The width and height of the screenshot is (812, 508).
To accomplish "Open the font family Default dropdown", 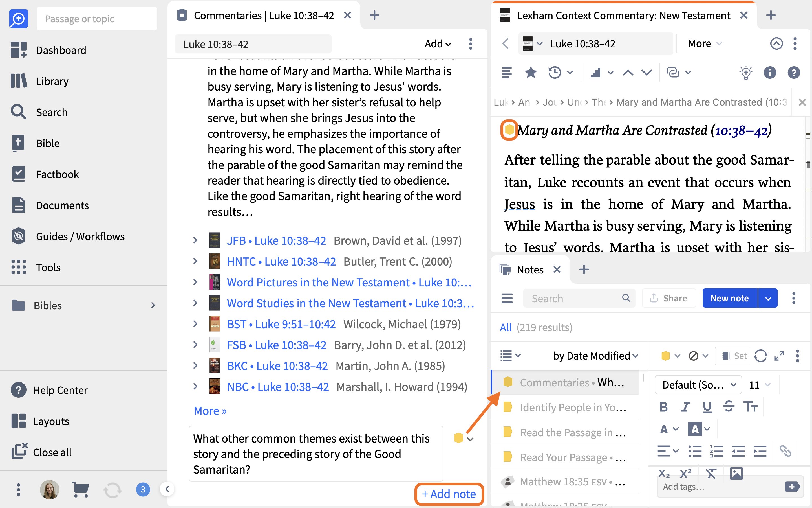I will click(x=698, y=385).
